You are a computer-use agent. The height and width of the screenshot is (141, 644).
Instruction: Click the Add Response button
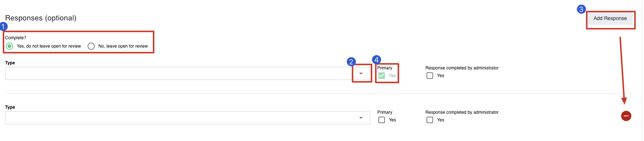pyautogui.click(x=610, y=18)
